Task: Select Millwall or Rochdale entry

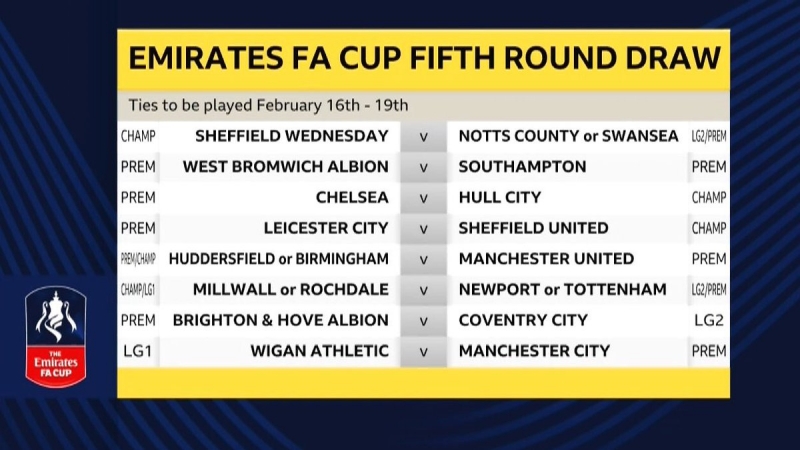Action: [x=290, y=290]
